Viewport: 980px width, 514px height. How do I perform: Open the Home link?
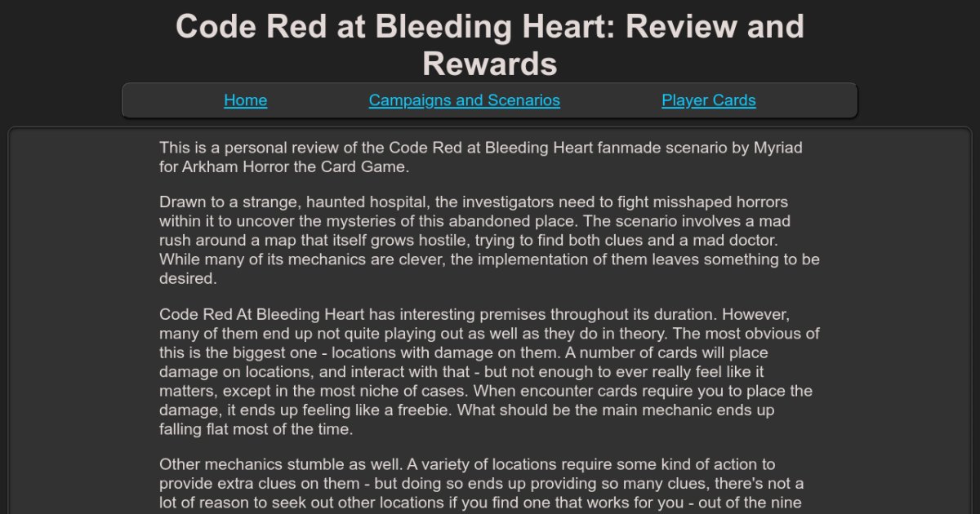click(245, 100)
